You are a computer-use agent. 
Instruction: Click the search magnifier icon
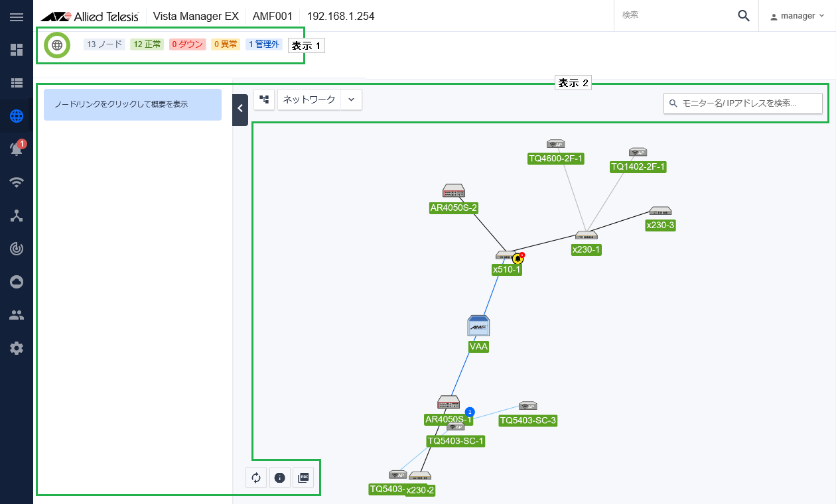[x=744, y=16]
